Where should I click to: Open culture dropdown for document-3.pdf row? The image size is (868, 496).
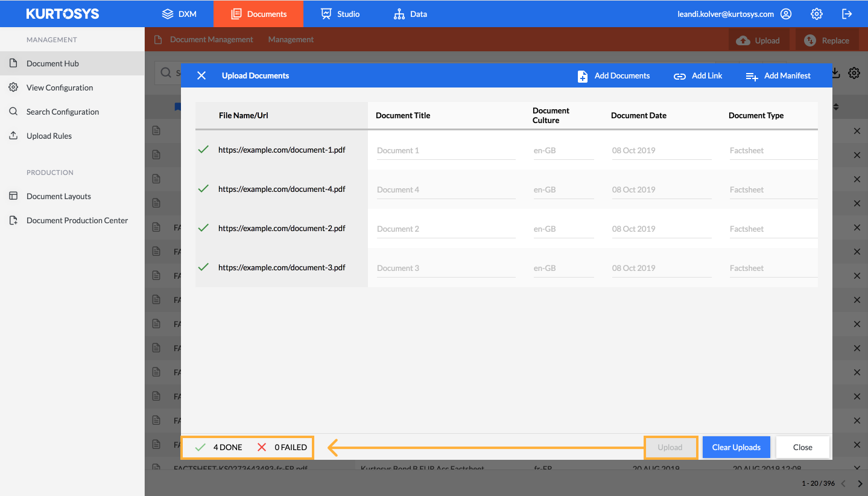(x=563, y=269)
